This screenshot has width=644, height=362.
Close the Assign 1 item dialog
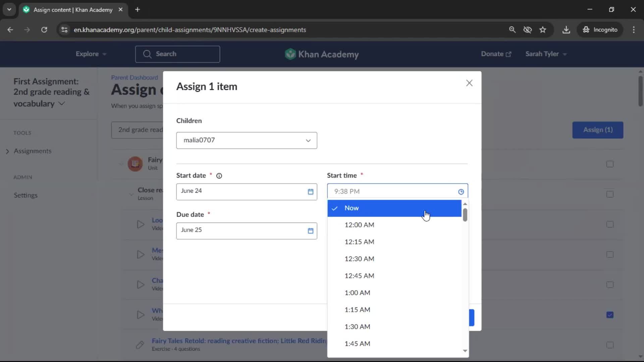(x=469, y=83)
